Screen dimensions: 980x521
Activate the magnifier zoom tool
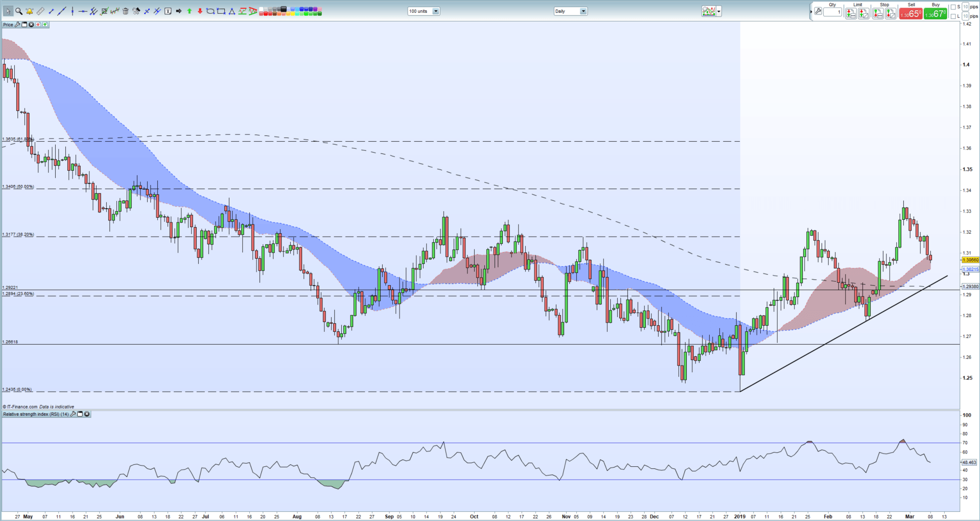19,11
